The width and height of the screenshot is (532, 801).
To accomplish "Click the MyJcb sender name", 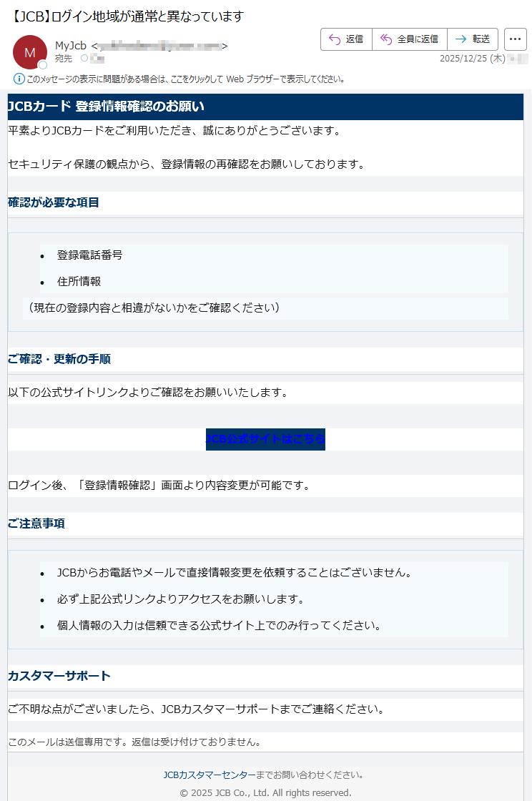I will (71, 46).
